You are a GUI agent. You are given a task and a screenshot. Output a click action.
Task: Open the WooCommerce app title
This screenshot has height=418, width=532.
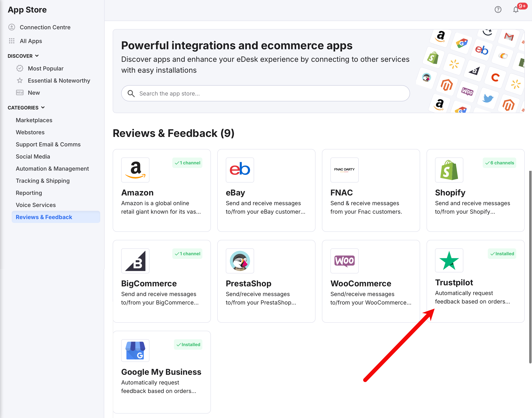point(361,283)
